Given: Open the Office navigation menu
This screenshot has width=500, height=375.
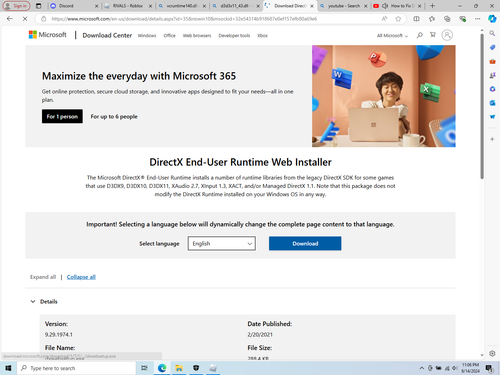Looking at the screenshot, I should (x=169, y=36).
